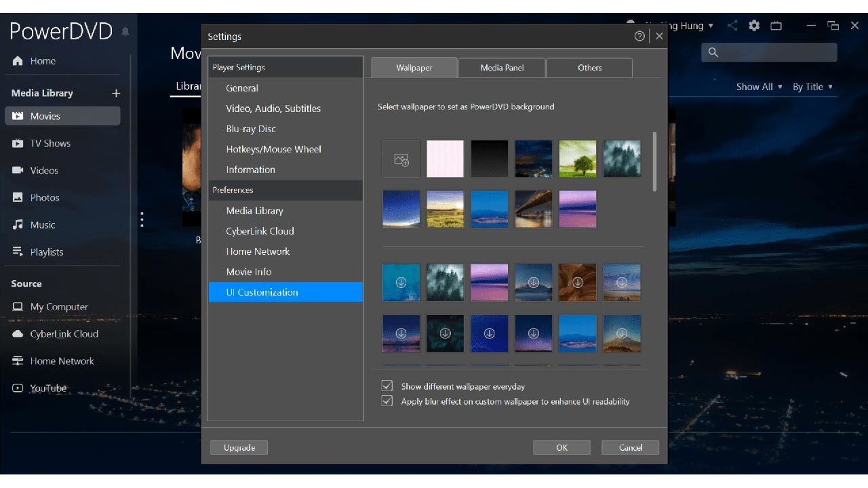The width and height of the screenshot is (868, 488).
Task: Click the three-dot sidebar resize handle
Action: pyautogui.click(x=142, y=220)
